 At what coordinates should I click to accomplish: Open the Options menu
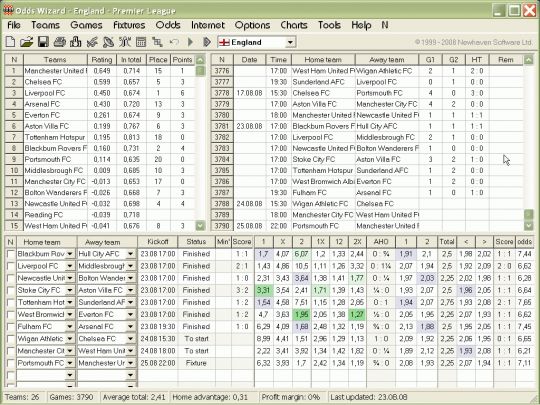[252, 25]
